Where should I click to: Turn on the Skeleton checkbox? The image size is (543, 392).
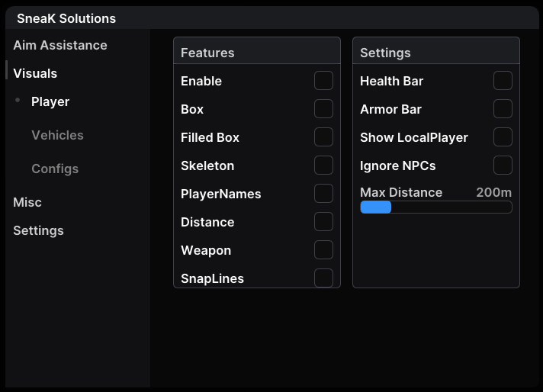(323, 165)
